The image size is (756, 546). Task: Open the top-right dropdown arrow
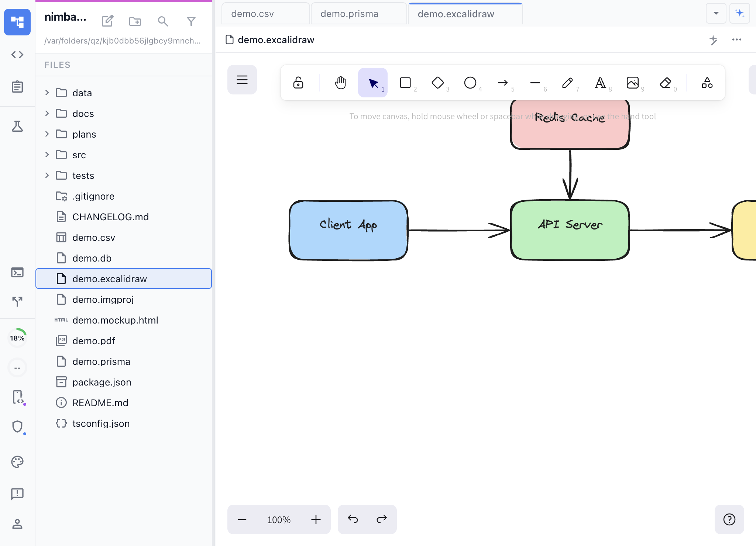716,13
